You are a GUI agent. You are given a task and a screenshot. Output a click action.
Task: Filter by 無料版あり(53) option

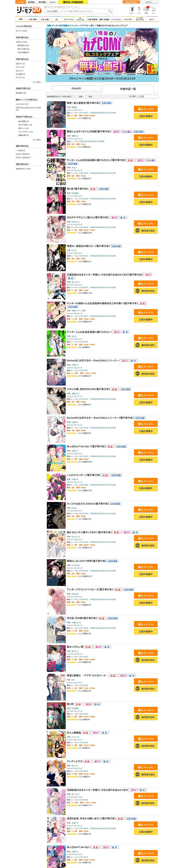(23, 45)
